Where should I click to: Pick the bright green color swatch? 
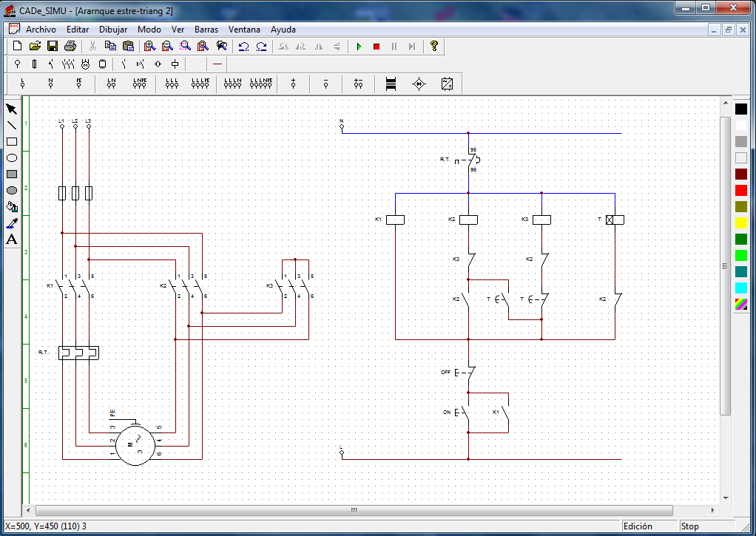tap(740, 255)
